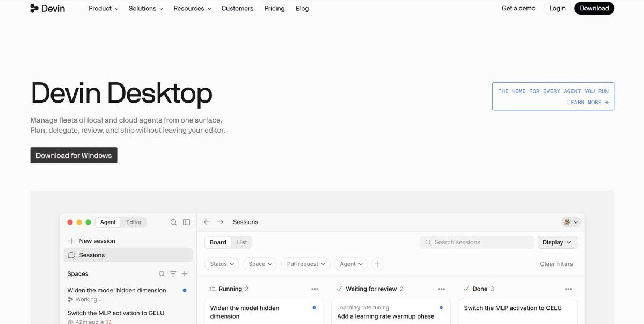This screenshot has width=644, height=324.
Task: Click the forward arrow next to Sessions title
Action: (x=220, y=222)
